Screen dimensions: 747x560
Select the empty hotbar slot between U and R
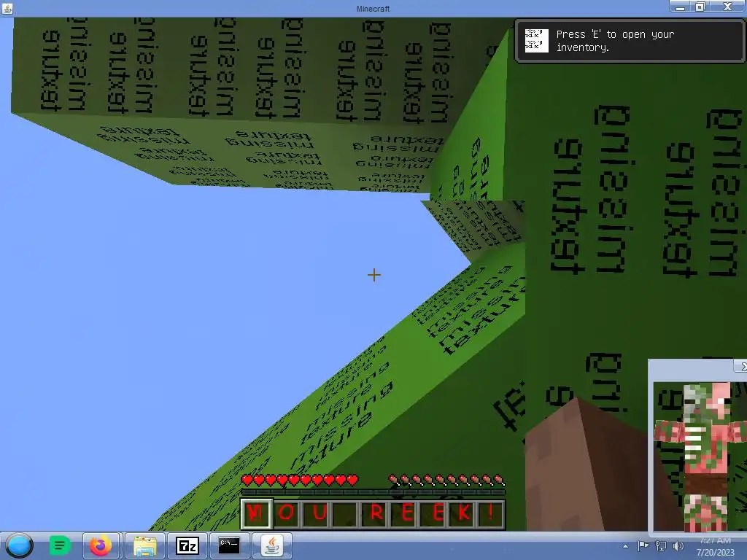click(x=346, y=513)
